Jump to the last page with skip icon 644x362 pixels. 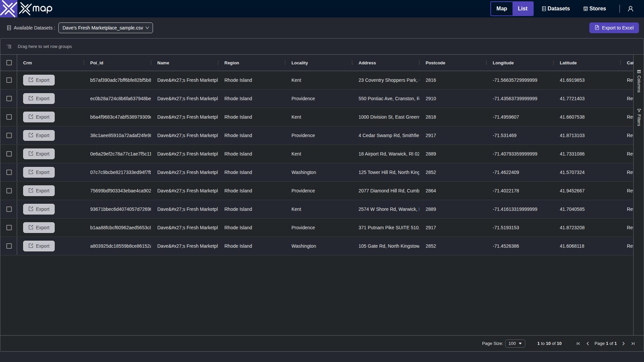coord(633,344)
